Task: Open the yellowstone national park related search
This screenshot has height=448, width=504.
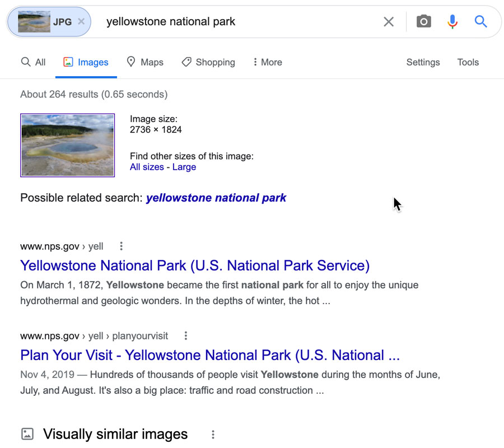Action: click(216, 198)
